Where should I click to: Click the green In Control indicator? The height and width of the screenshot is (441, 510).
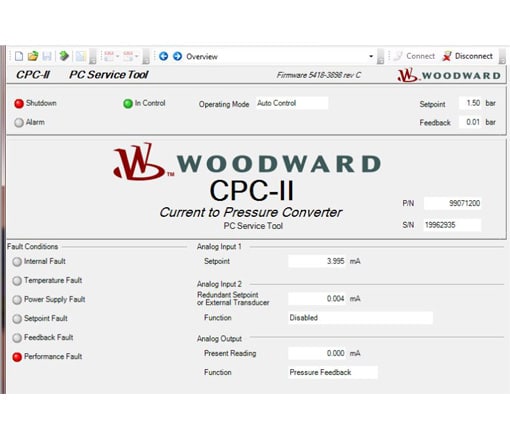[128, 104]
